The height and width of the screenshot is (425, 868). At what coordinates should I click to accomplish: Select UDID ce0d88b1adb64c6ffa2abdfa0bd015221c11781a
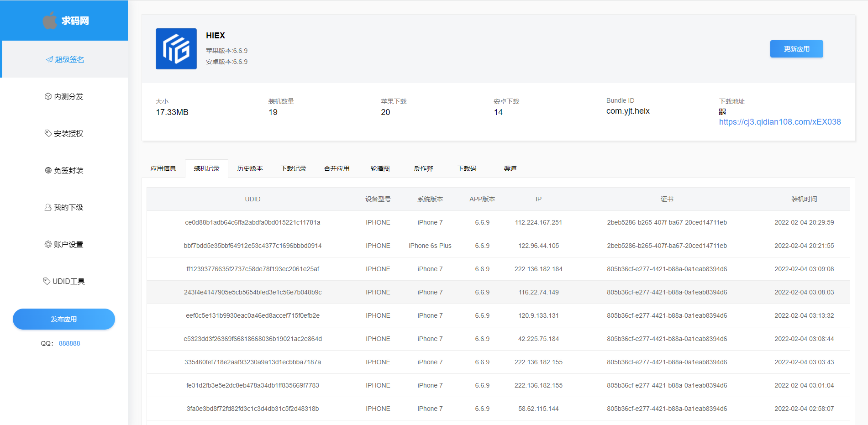click(x=253, y=222)
